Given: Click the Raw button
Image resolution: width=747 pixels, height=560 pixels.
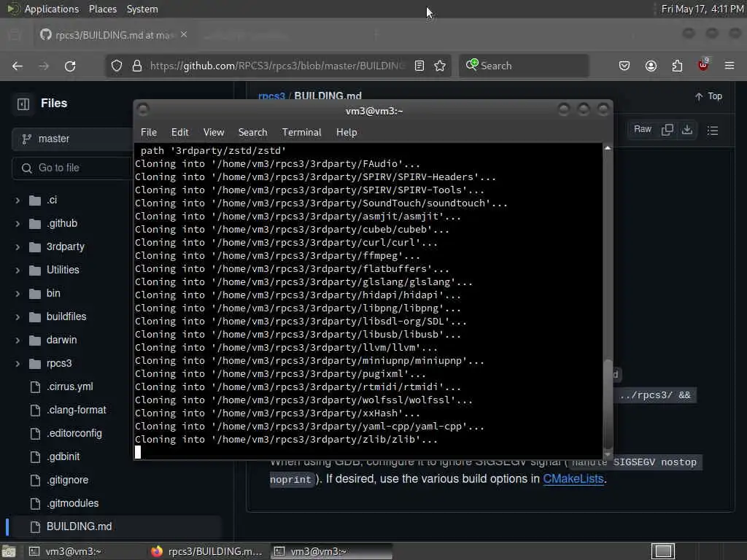Looking at the screenshot, I should pos(642,130).
